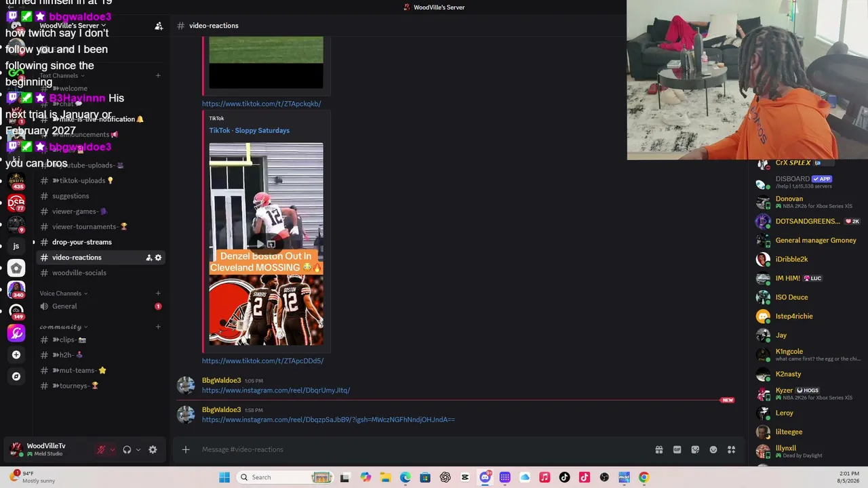Open Microsoft Edge from the taskbar
This screenshot has height=488, width=868.
(x=406, y=477)
